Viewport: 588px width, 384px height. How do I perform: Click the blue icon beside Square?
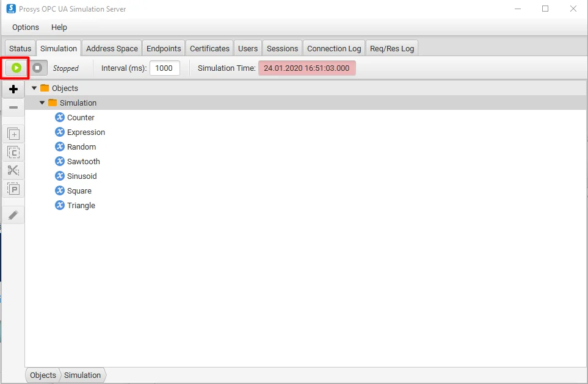(60, 190)
